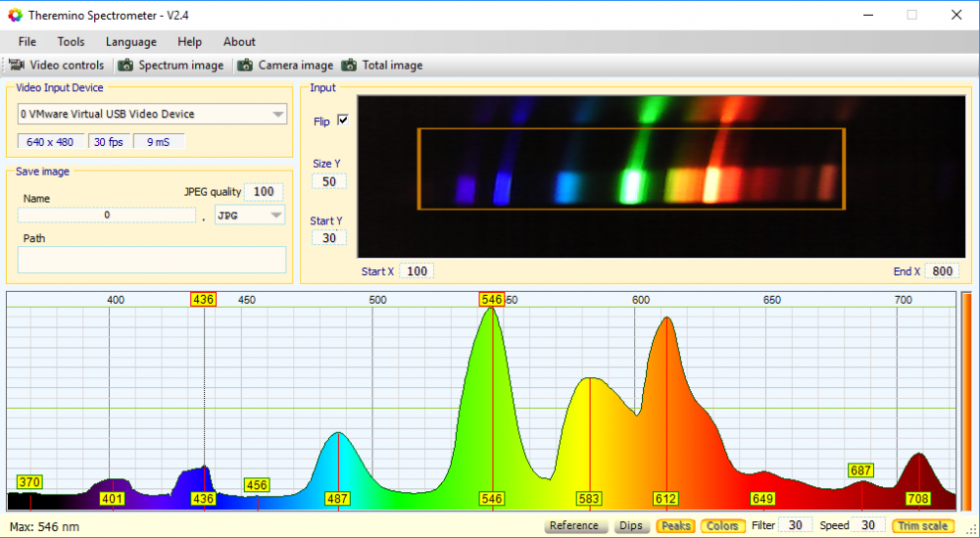The height and width of the screenshot is (538, 980).
Task: Click the 583 peak label
Action: coord(589,499)
